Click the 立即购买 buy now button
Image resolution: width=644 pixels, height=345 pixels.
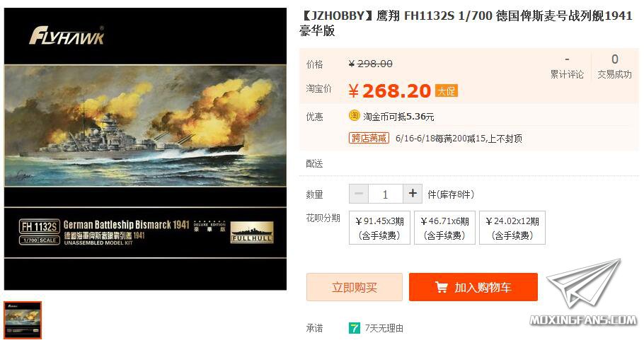pos(355,287)
